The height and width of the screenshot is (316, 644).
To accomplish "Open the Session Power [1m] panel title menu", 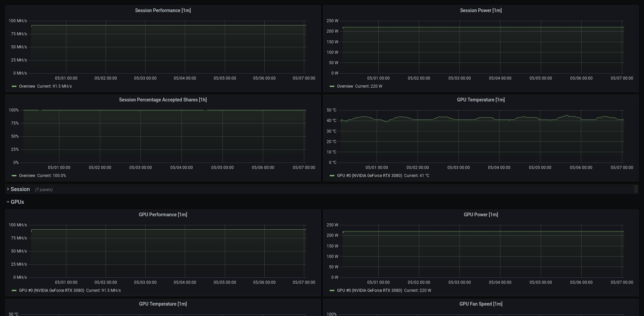I will [481, 10].
